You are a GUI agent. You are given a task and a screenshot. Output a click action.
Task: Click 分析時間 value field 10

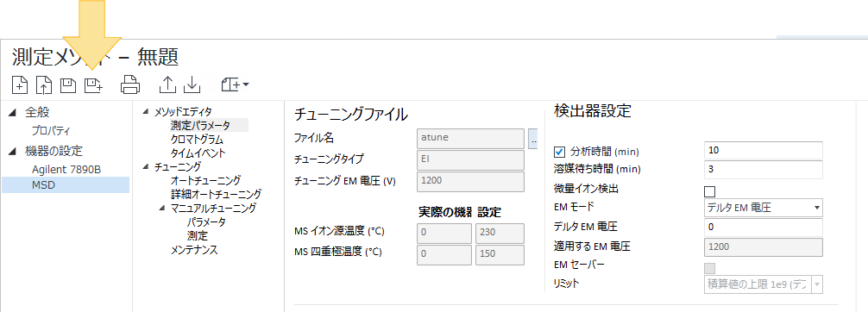click(x=764, y=151)
